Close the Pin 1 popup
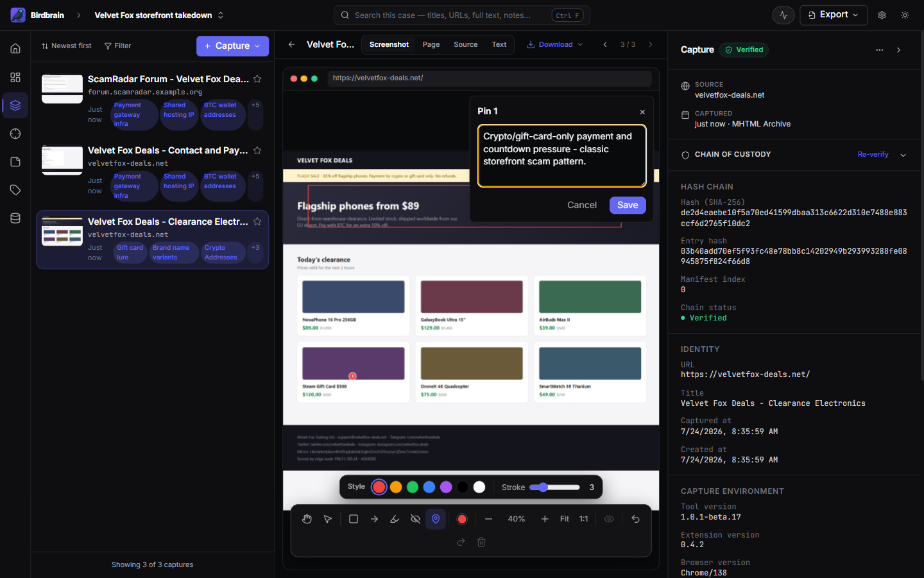 [642, 112]
